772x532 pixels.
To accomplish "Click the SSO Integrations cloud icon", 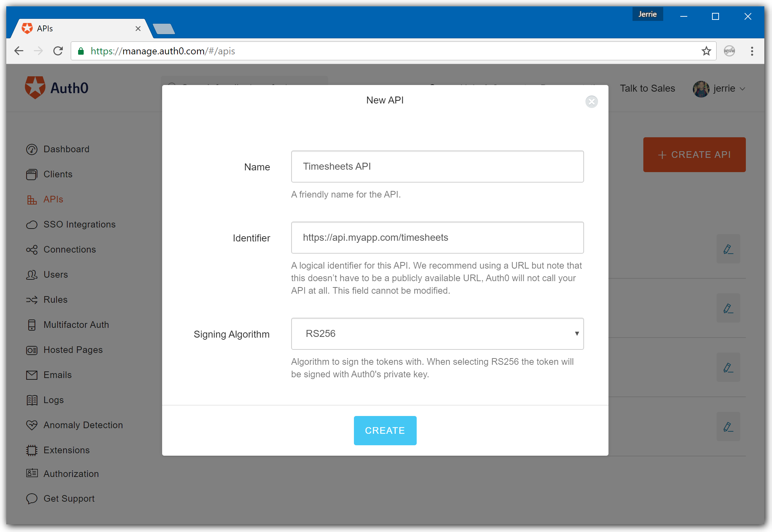I will tap(32, 225).
